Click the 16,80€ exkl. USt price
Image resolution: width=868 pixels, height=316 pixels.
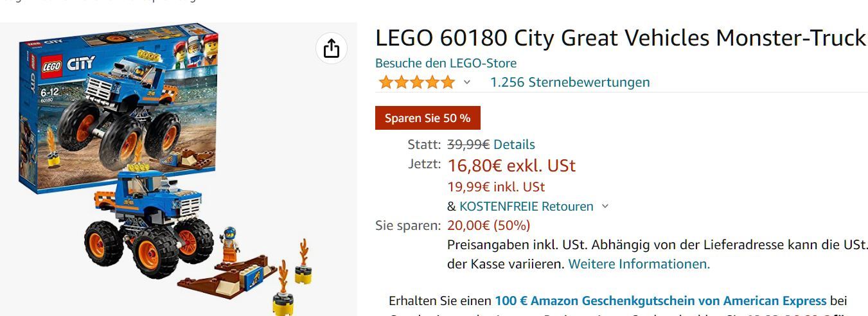[x=511, y=166]
